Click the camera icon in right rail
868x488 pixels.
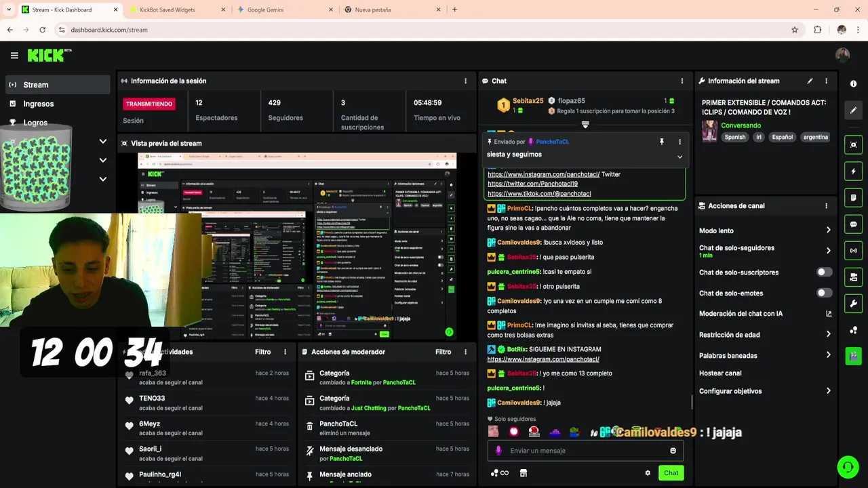853,277
